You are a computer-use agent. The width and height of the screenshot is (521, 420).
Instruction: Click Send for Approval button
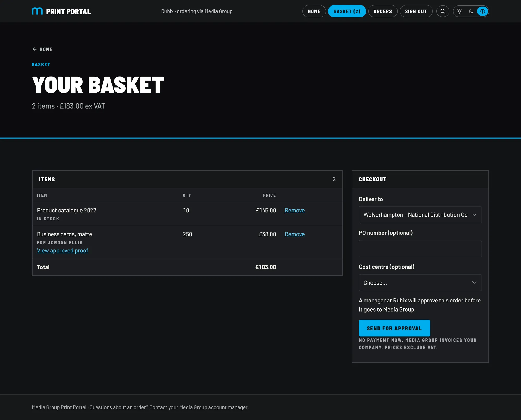pos(394,328)
